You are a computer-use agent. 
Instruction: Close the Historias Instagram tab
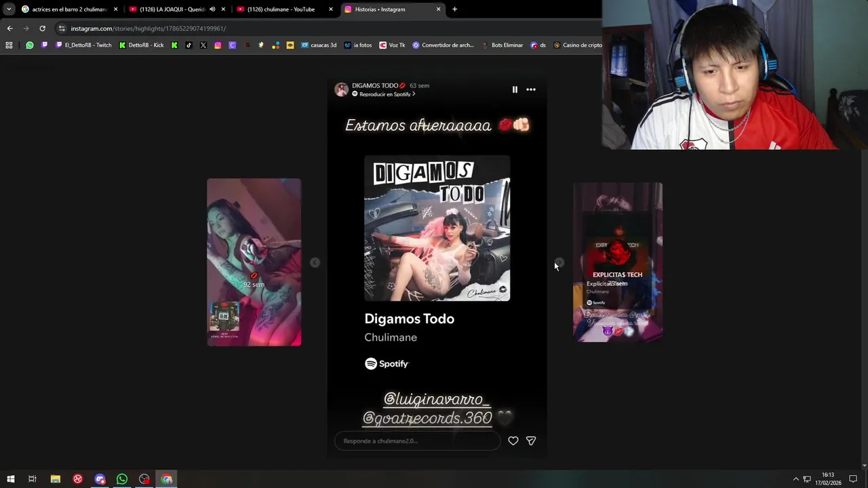point(438,9)
